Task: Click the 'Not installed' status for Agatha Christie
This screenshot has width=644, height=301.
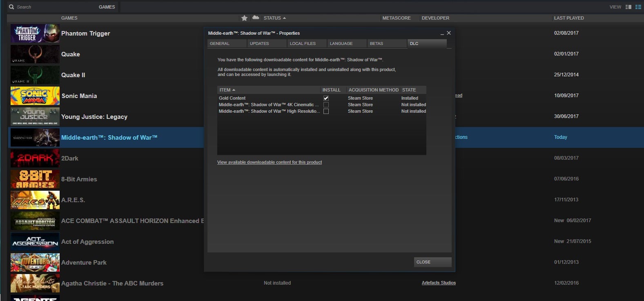Action: [x=277, y=283]
